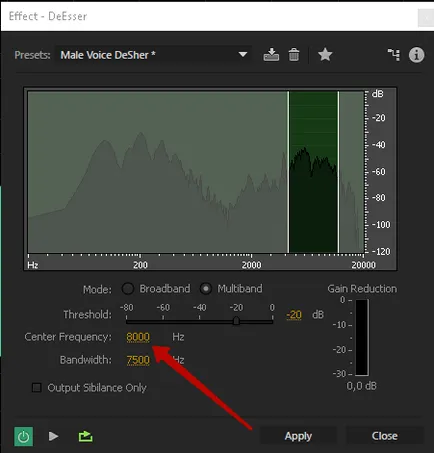Click the Male Voice DeSher preset field
The image size is (434, 453).
[x=153, y=55]
